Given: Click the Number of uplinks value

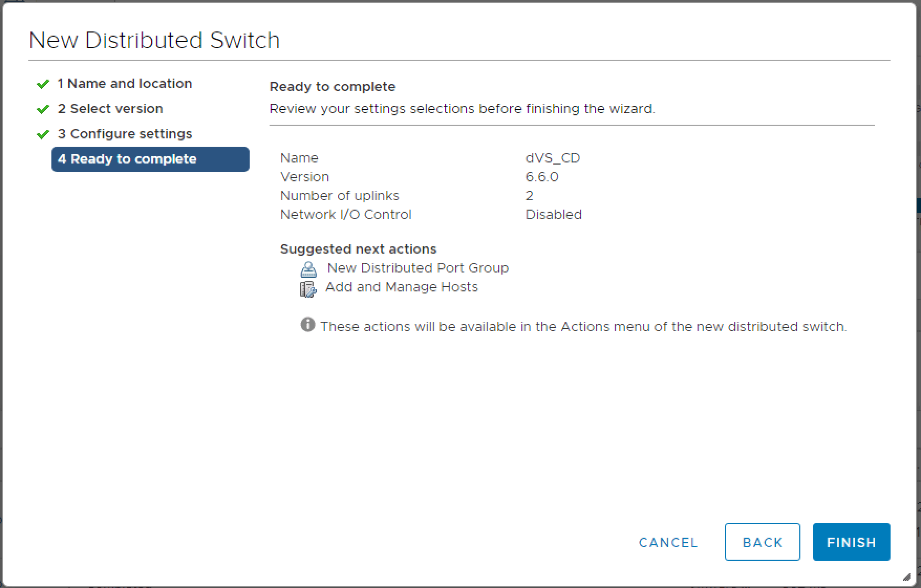Looking at the screenshot, I should pos(529,196).
